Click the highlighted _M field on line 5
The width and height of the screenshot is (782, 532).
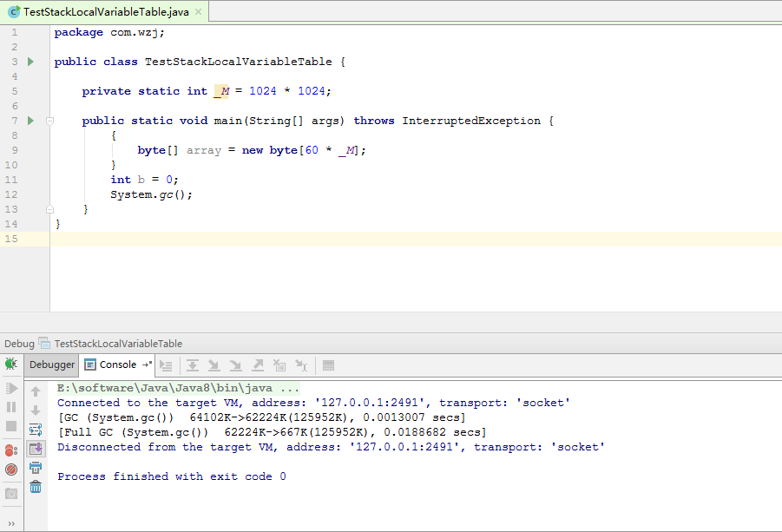click(x=221, y=91)
